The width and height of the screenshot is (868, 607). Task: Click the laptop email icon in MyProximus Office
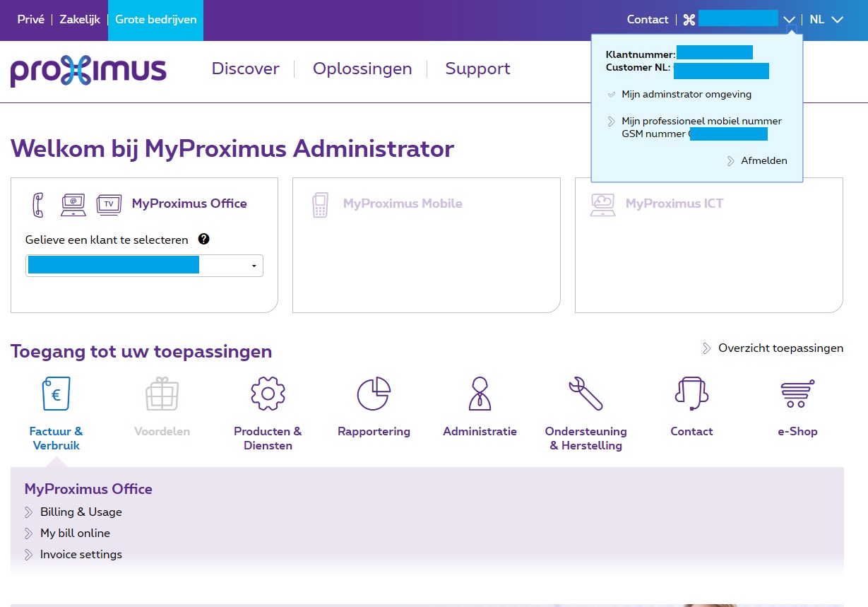[x=73, y=204]
